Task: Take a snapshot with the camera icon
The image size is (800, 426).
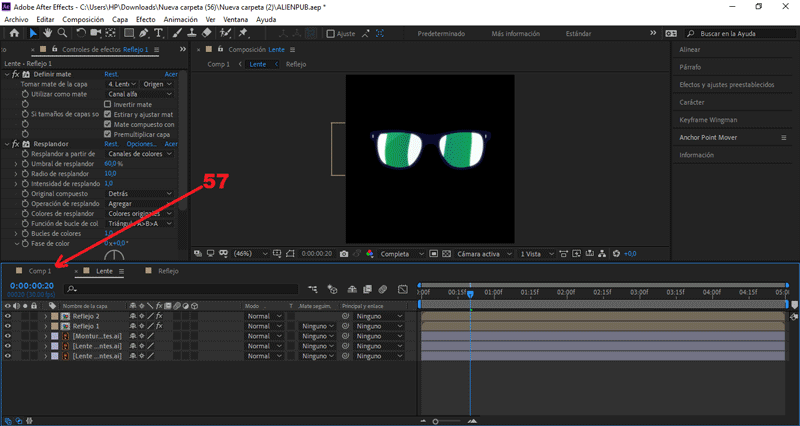Action: coord(343,254)
